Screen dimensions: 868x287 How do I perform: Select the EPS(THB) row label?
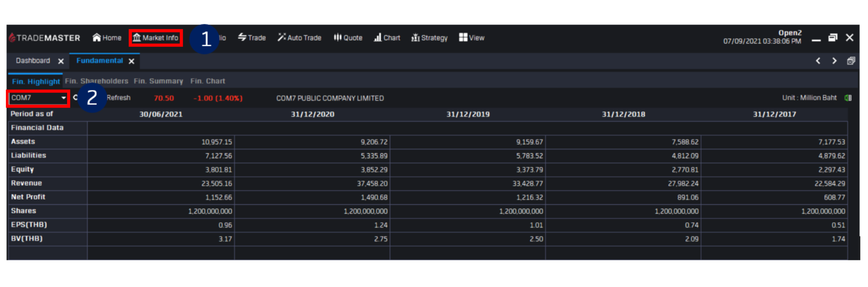[29, 225]
